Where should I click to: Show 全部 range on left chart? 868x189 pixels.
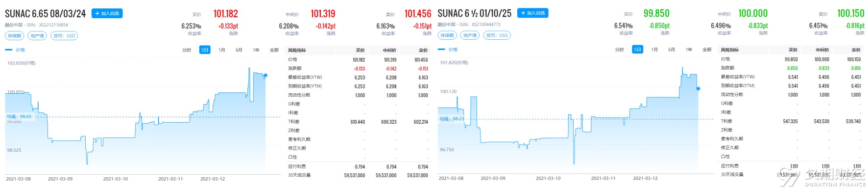(274, 50)
